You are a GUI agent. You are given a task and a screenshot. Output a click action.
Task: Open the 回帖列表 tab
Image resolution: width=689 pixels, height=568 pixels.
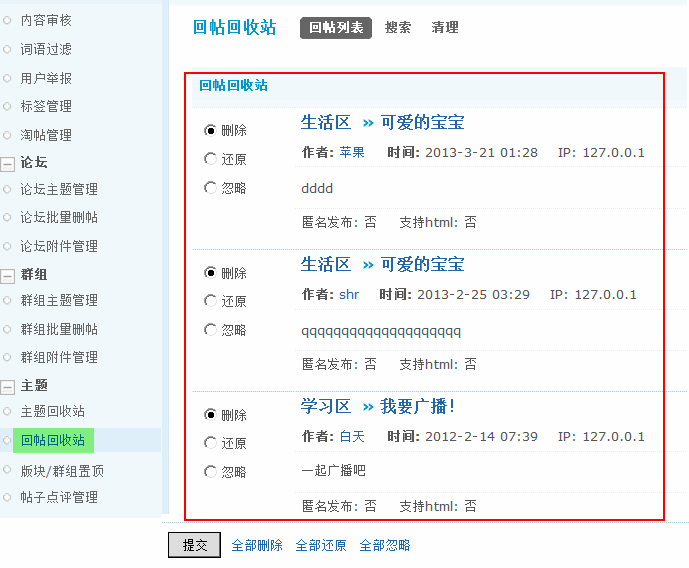click(336, 28)
